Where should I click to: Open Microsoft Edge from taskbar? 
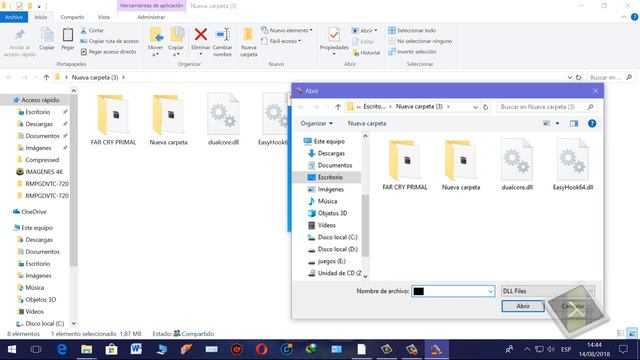tap(62, 349)
